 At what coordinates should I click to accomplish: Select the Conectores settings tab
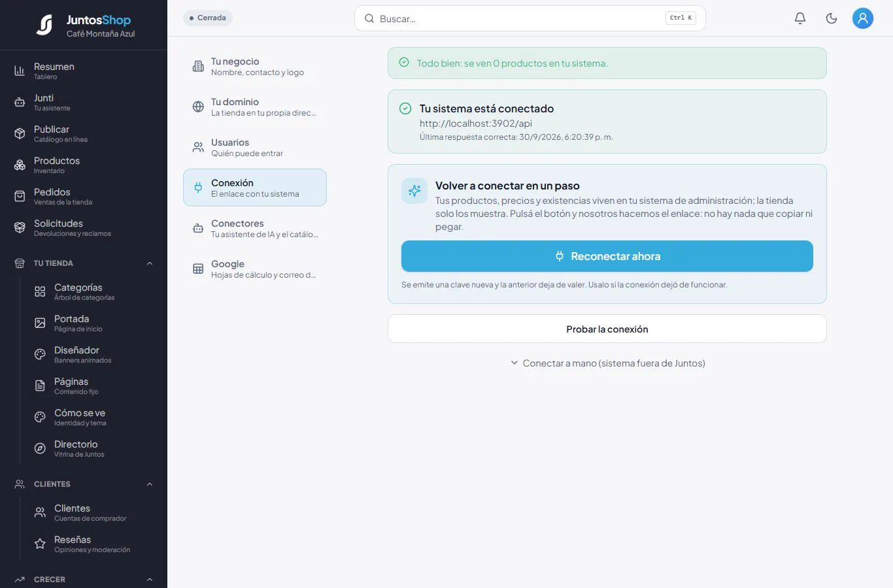[x=255, y=228]
